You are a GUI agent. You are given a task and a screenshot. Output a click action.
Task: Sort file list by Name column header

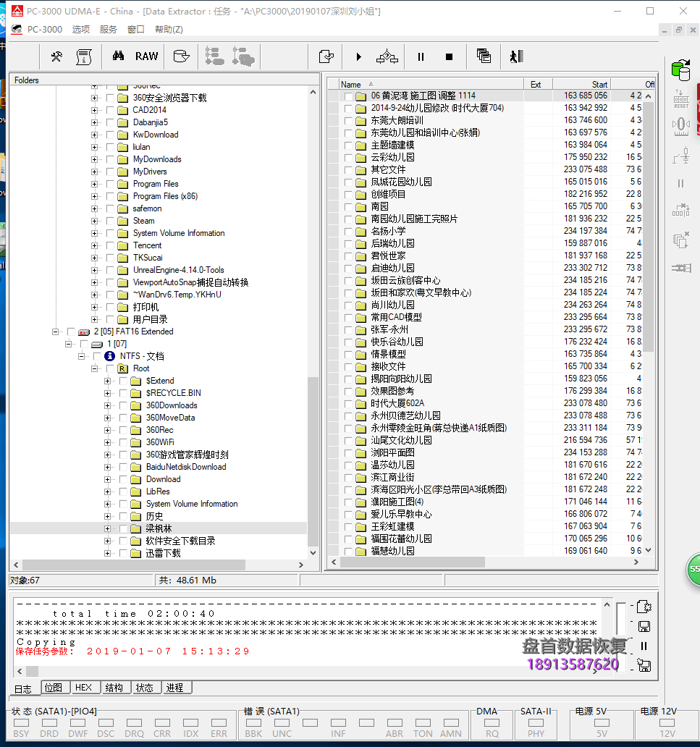[x=431, y=84]
